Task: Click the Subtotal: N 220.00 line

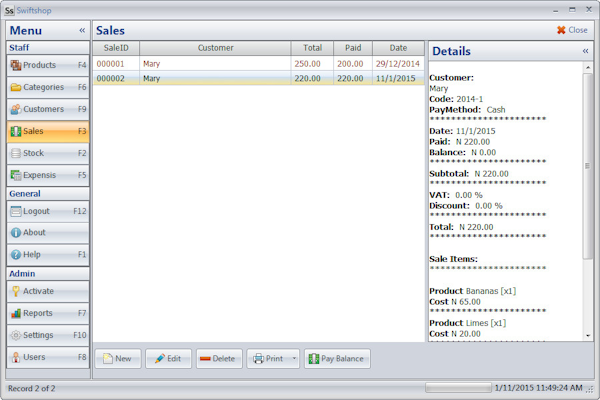Action: (469, 174)
